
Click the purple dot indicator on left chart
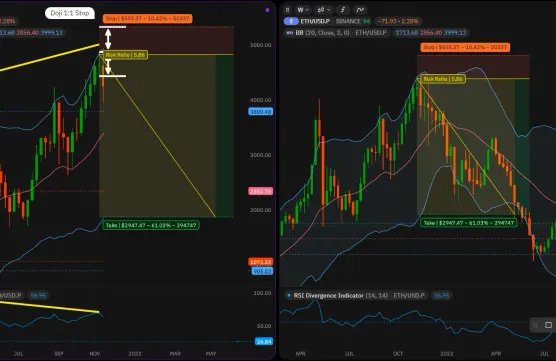point(267,10)
